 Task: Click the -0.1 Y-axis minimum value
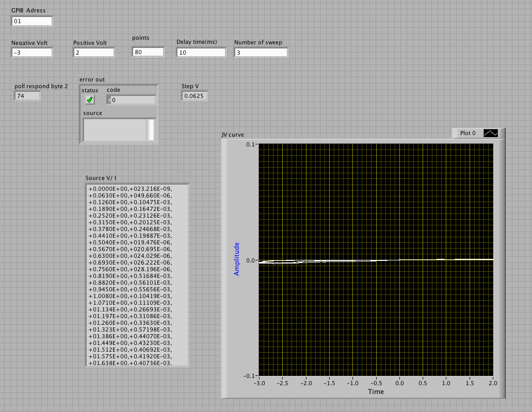[249, 376]
